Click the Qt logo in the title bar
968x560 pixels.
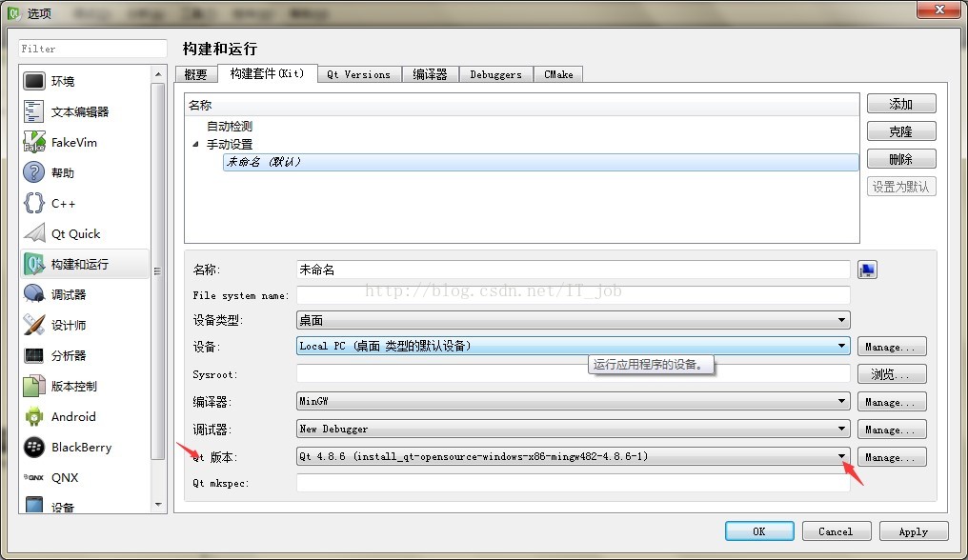tap(13, 13)
